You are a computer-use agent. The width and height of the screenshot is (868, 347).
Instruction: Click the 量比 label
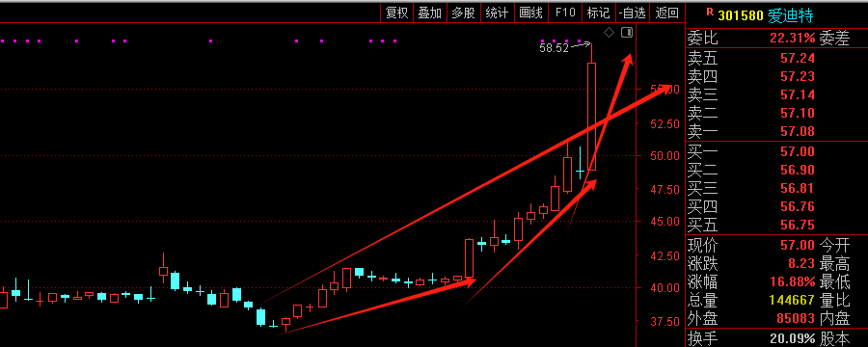point(834,300)
